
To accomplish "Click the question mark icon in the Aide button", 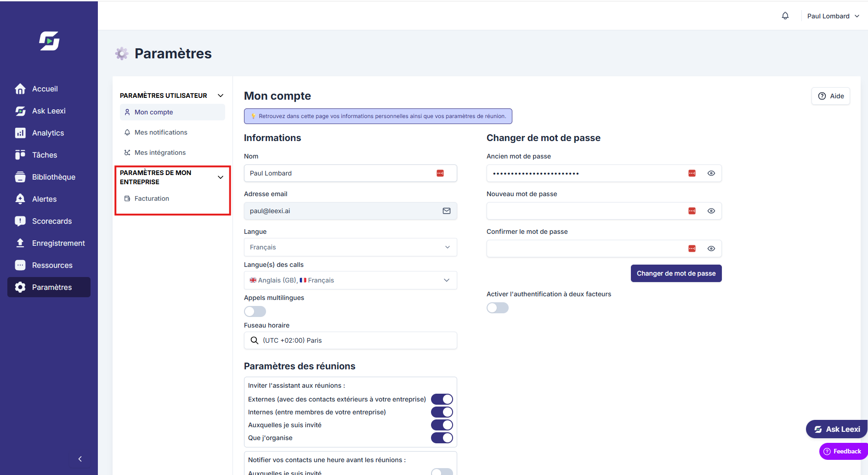I will (x=822, y=96).
